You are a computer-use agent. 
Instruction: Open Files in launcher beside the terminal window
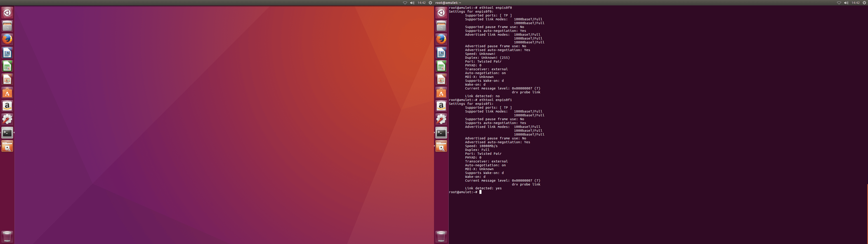click(x=441, y=26)
